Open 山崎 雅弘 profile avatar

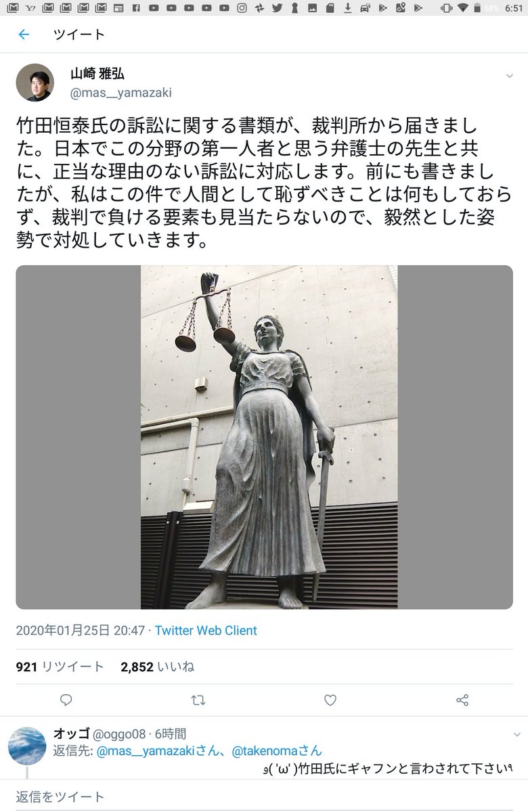(x=35, y=83)
